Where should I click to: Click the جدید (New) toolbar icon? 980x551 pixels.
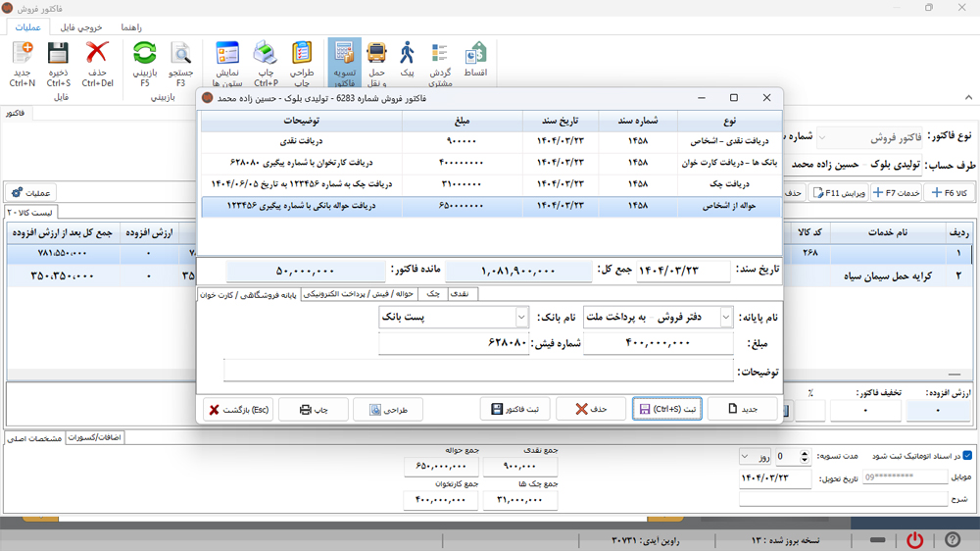22,54
